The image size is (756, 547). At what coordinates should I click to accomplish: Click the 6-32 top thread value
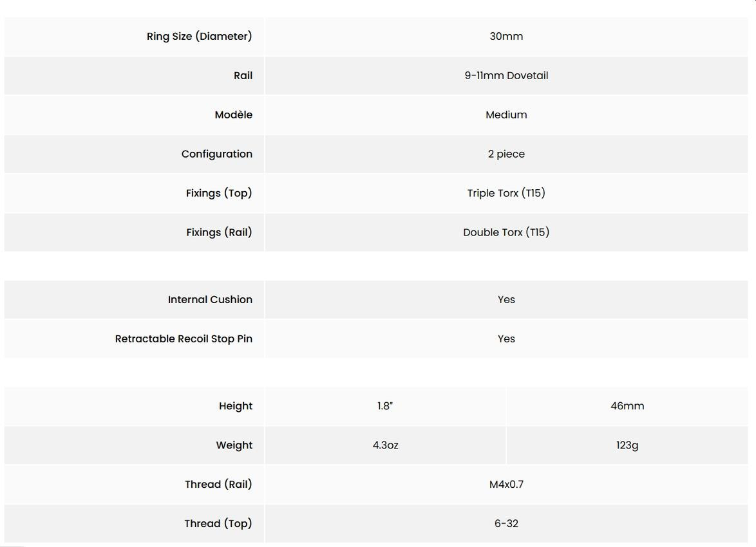click(x=506, y=524)
